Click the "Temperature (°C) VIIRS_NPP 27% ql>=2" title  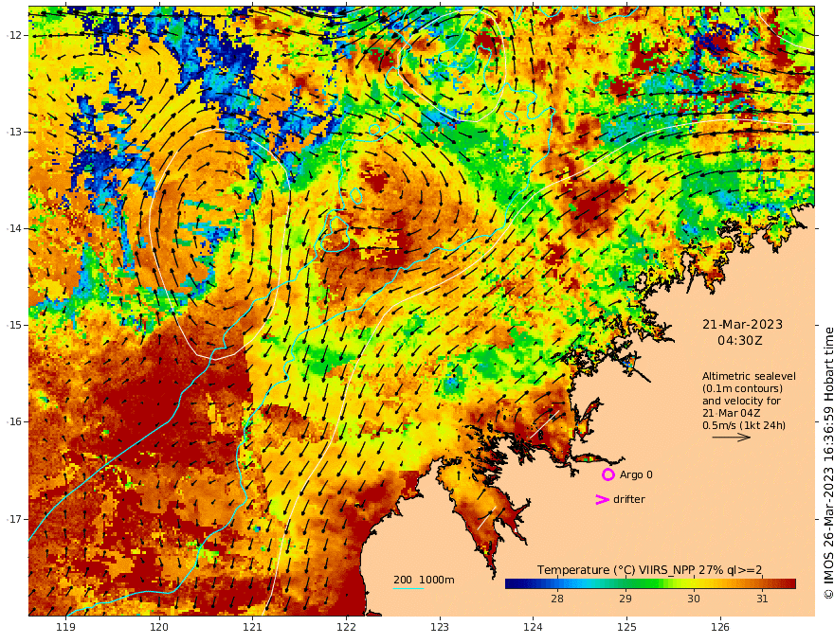[x=649, y=569]
